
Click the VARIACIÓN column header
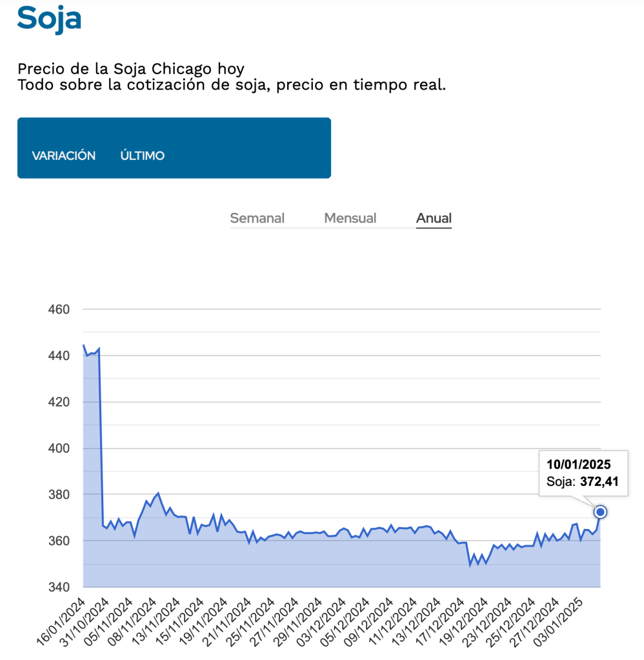tap(64, 155)
